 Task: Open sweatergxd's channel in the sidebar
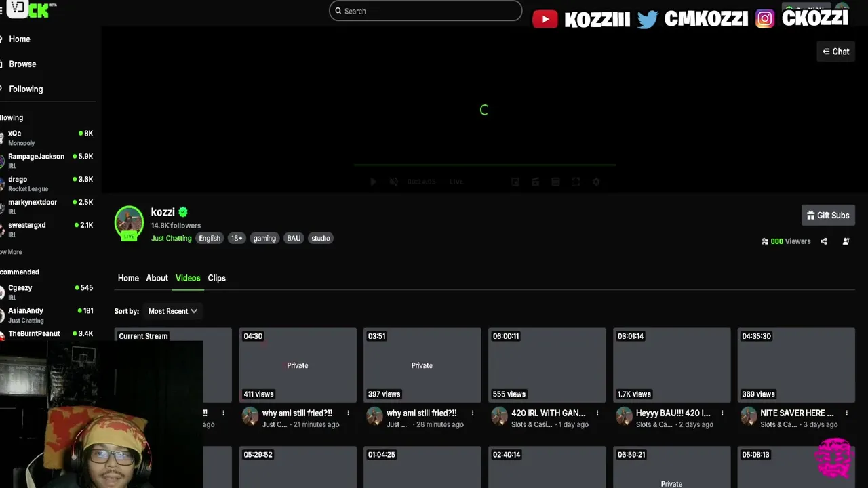point(47,230)
